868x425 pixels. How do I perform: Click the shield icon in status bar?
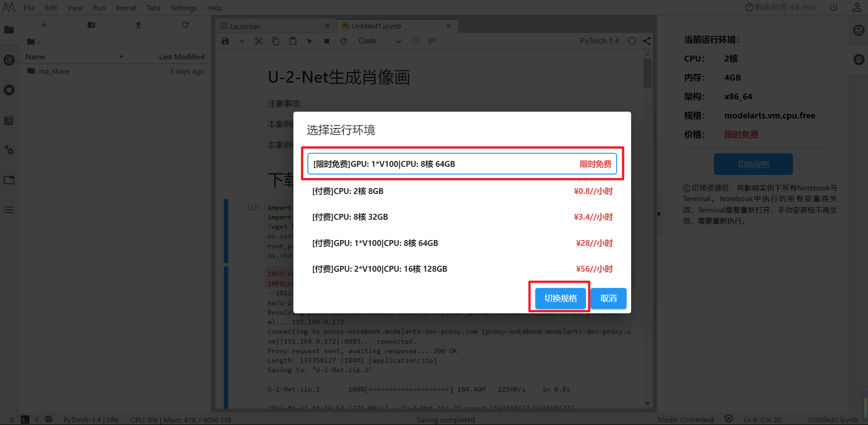click(x=729, y=419)
